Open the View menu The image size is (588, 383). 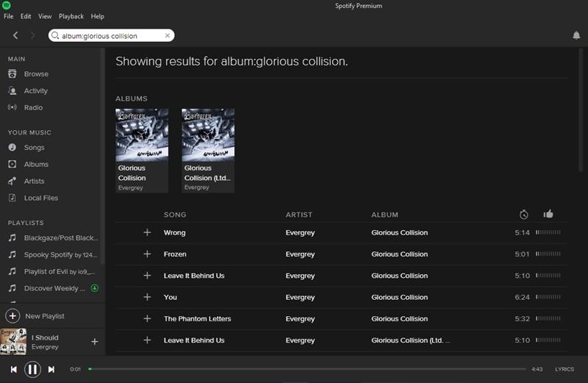point(45,16)
